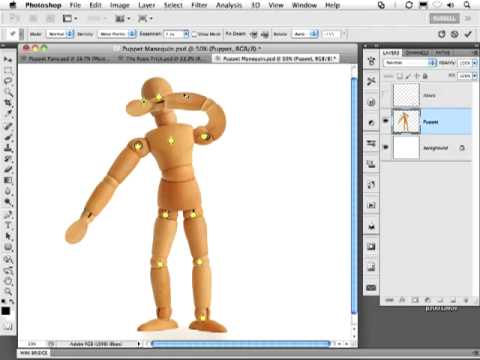The image size is (480, 360).
Task: Open the Rotate Auto dropdown
Action: [x=305, y=34]
